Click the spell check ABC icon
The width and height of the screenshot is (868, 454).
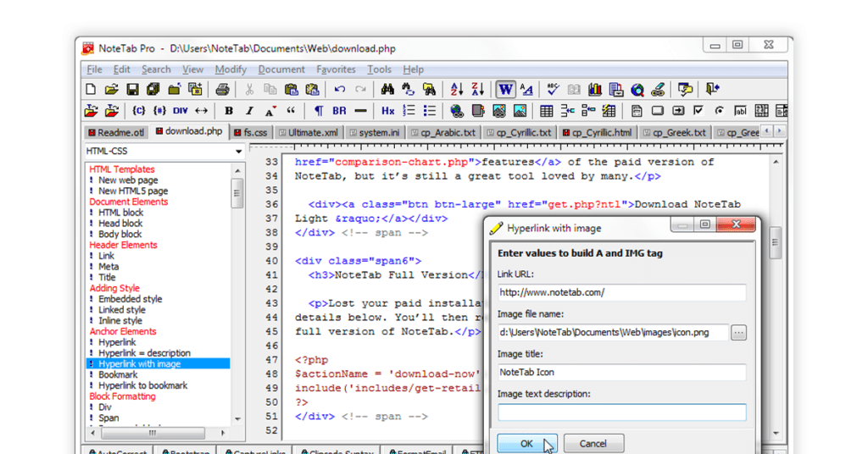[553, 89]
